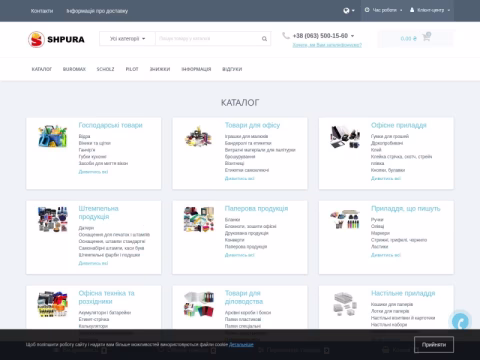The width and height of the screenshot is (480, 360).
Task: Open the SCHOLZ menu item
Action: [x=105, y=69]
